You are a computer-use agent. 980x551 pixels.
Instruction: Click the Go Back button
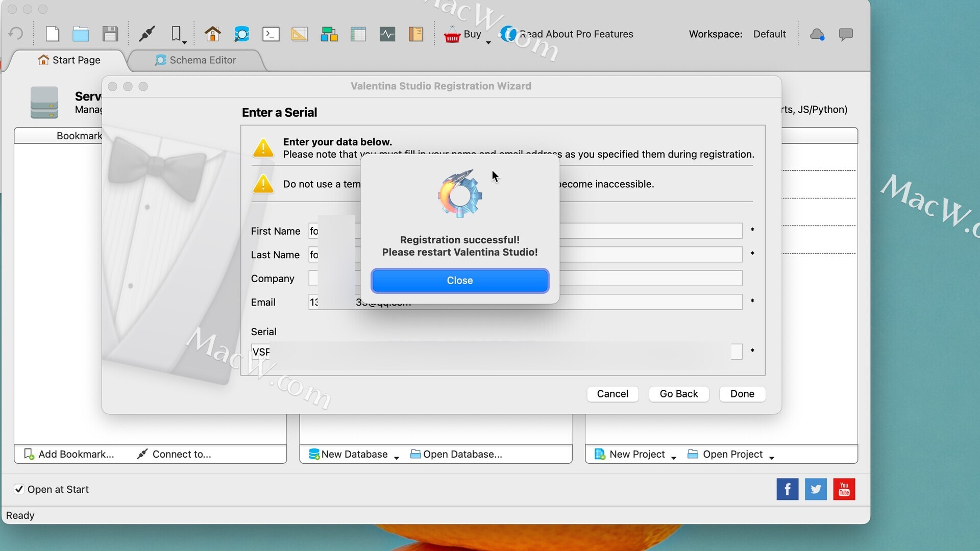click(679, 394)
